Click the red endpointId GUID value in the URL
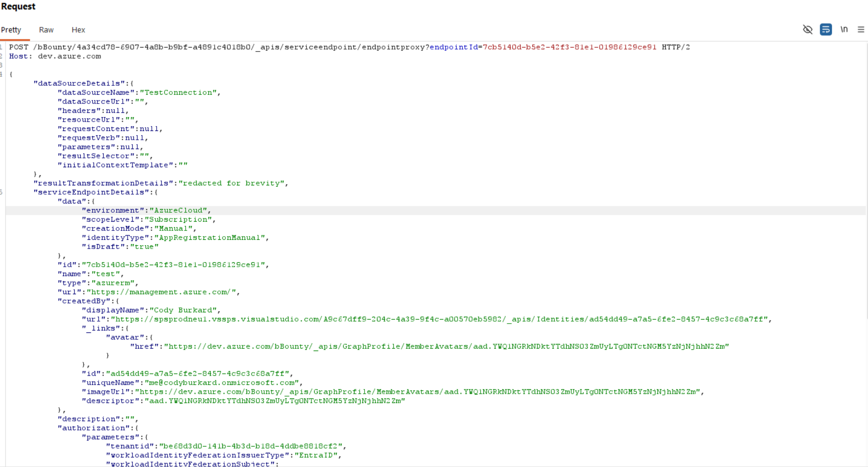This screenshot has height=467, width=868. point(570,47)
